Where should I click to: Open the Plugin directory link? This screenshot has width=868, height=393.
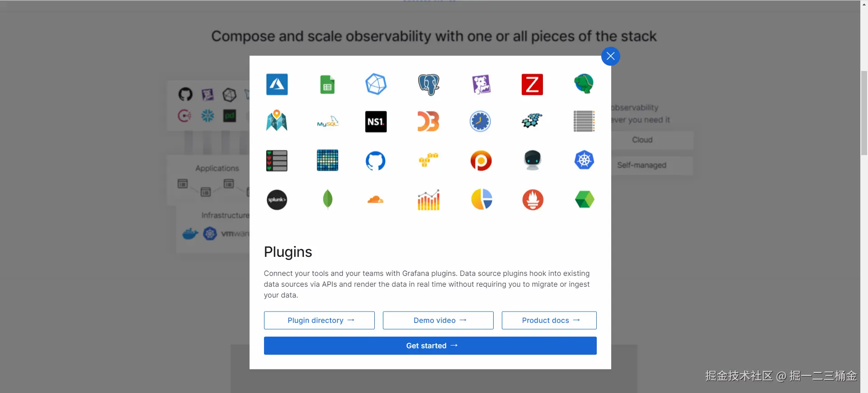click(319, 320)
